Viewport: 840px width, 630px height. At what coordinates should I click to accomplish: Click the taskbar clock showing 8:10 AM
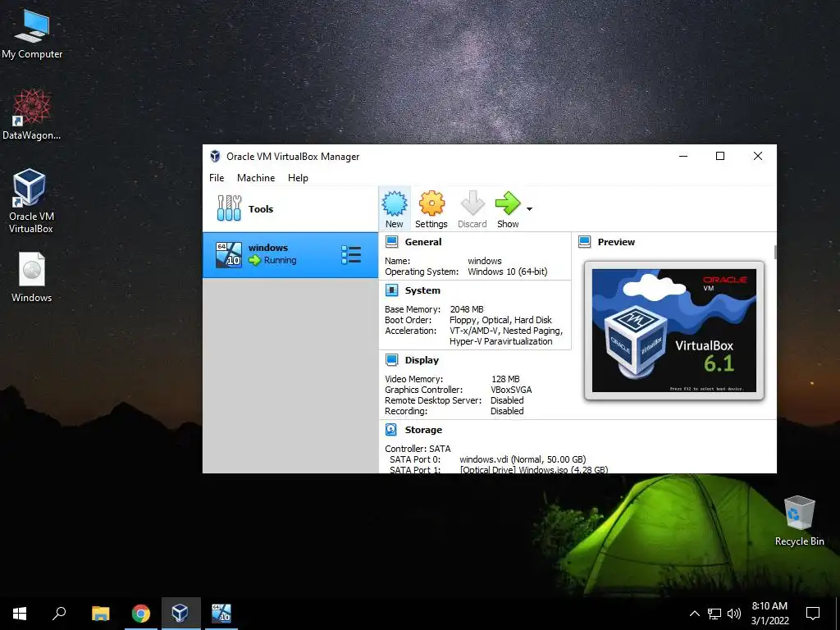[769, 614]
